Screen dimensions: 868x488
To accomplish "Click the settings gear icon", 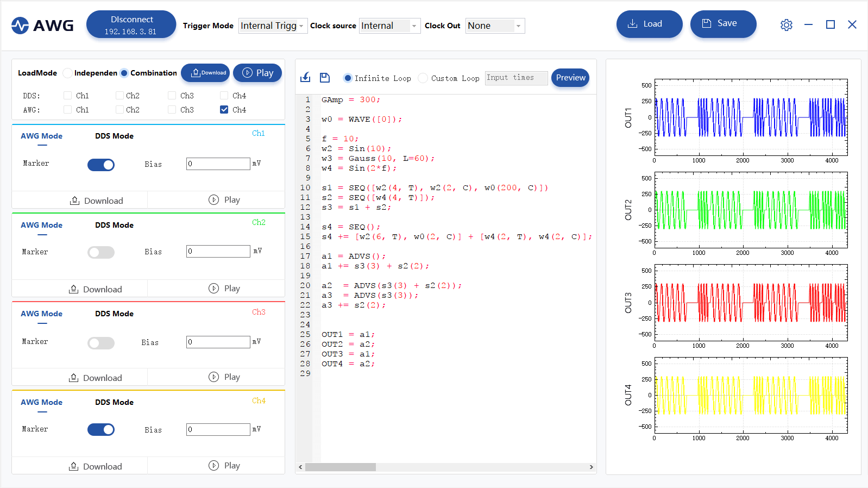I will (786, 25).
